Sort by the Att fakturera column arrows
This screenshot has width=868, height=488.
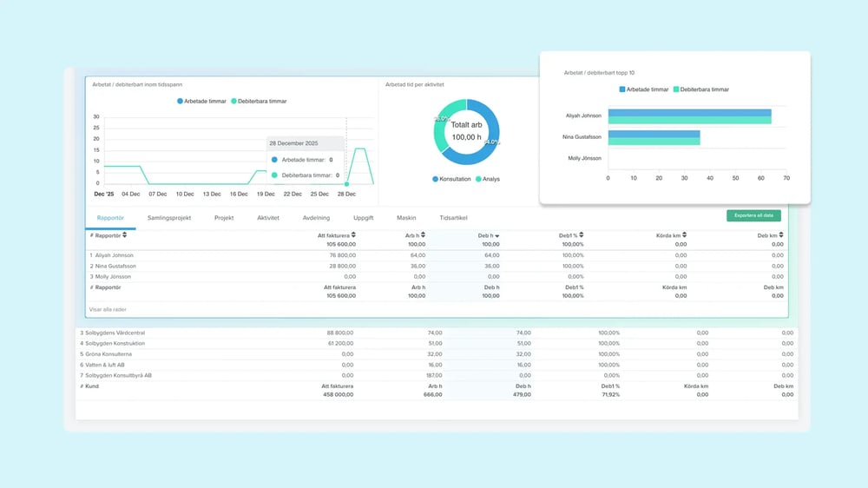coord(353,235)
